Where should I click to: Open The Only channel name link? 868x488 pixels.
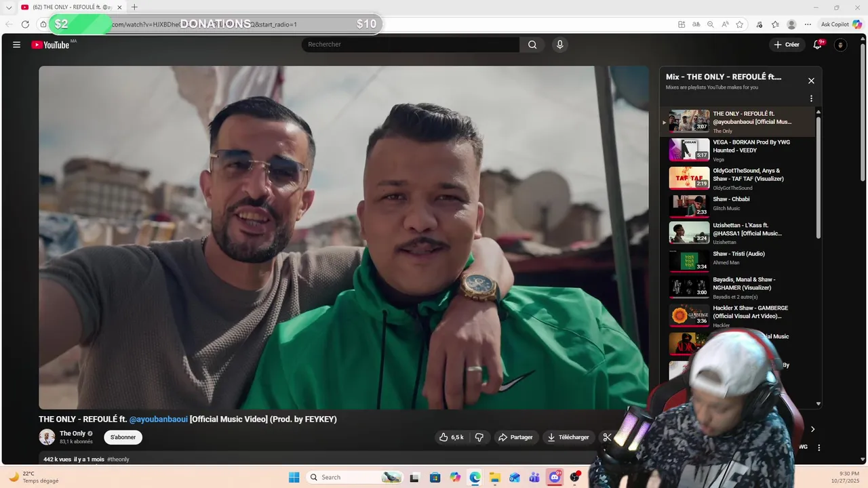(73, 434)
